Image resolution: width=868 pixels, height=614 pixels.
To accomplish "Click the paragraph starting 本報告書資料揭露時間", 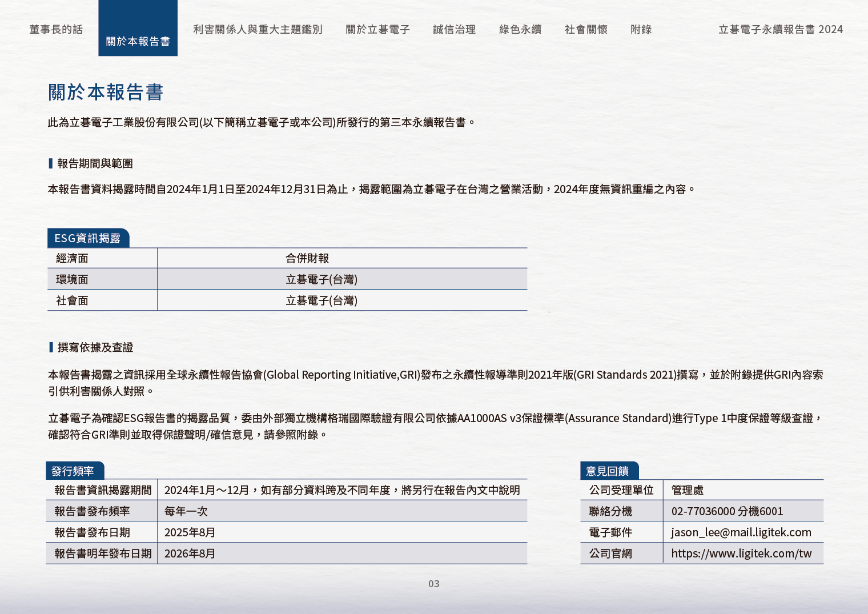I will [371, 189].
